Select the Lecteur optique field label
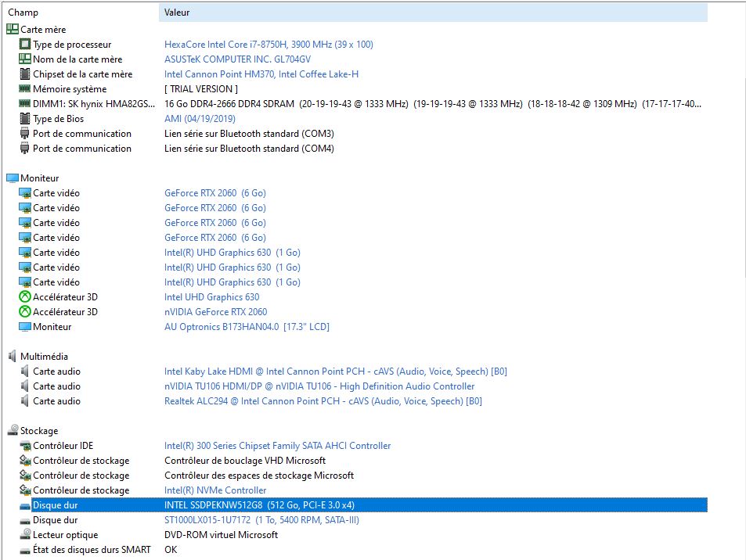Image resolution: width=746 pixels, height=560 pixels. click(x=65, y=535)
